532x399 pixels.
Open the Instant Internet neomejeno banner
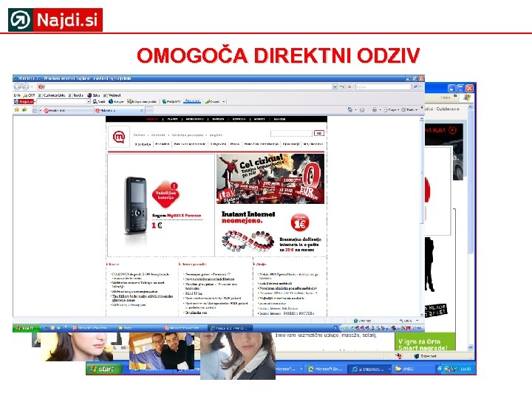coord(270,232)
